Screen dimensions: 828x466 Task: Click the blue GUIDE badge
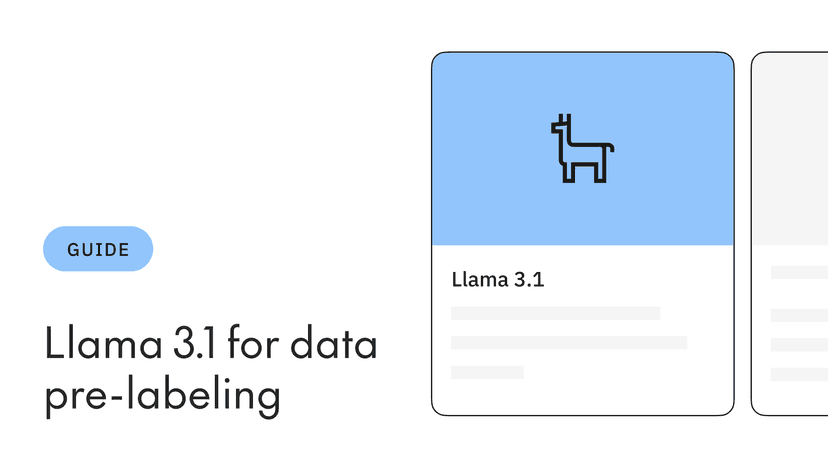click(98, 249)
